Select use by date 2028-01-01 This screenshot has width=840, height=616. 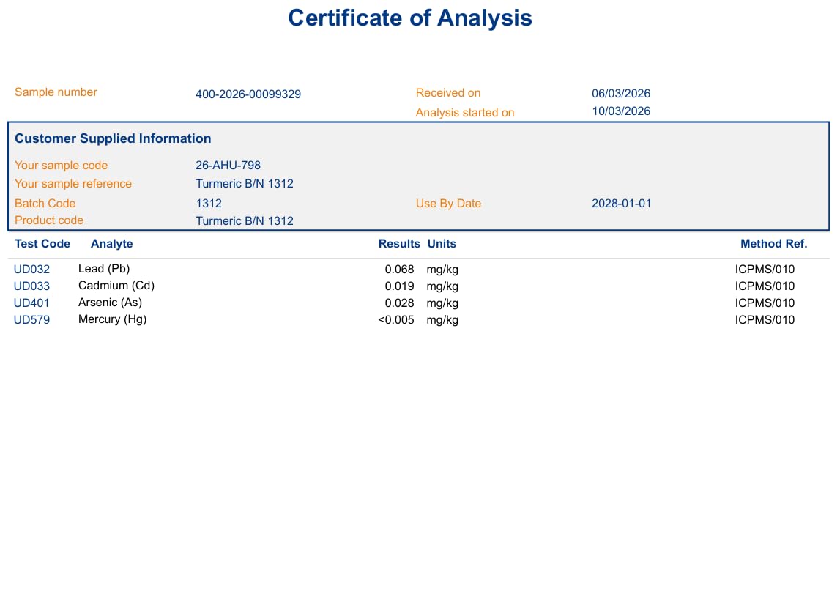coord(622,204)
